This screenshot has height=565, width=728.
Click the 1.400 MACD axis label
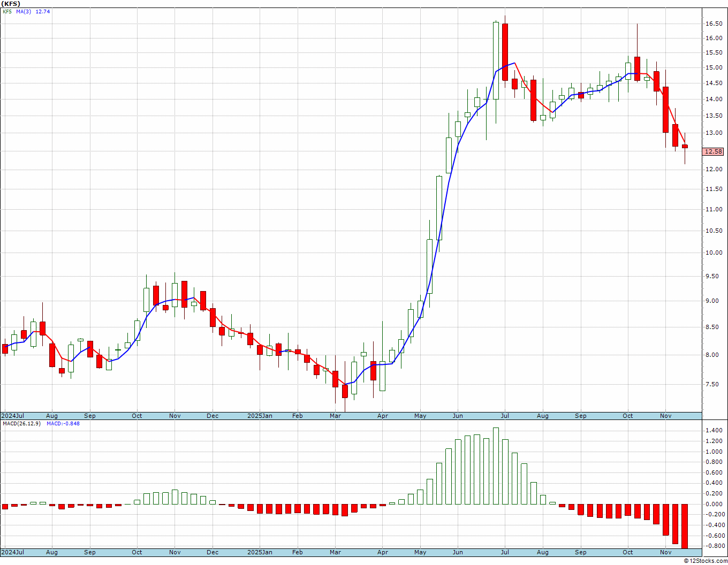pos(714,430)
